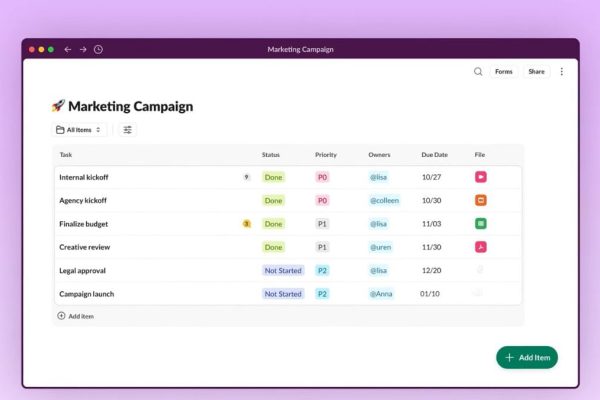600x400 pixels.
Task: Open the PDF file for Creative review
Action: (480, 247)
